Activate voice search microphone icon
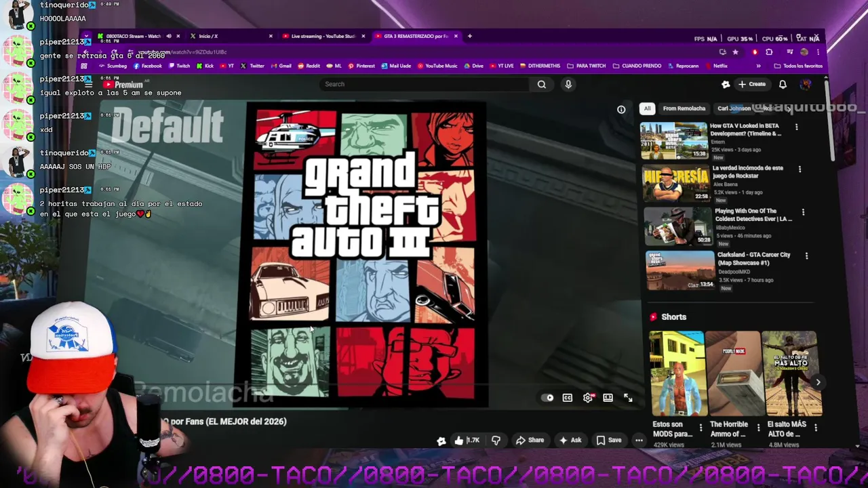Image resolution: width=868 pixels, height=488 pixels. coord(568,84)
